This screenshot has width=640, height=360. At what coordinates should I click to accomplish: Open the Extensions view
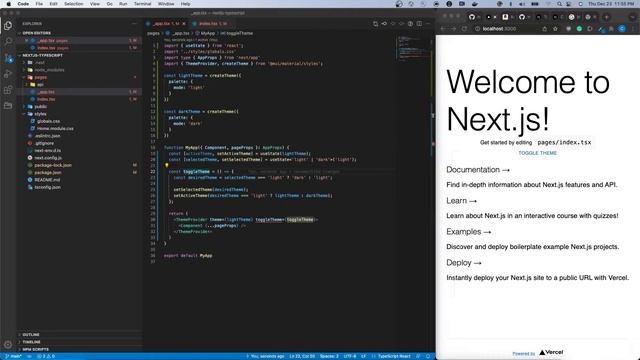[x=8, y=90]
